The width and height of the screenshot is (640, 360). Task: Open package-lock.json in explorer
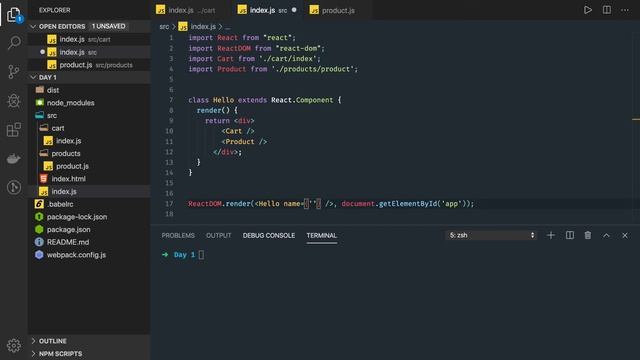pos(89,217)
